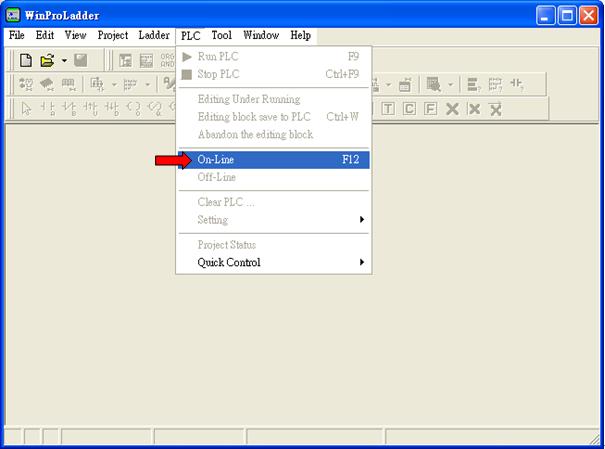Screen dimensions: 605x449
Task: Open the Tool menu
Action: pyautogui.click(x=221, y=35)
